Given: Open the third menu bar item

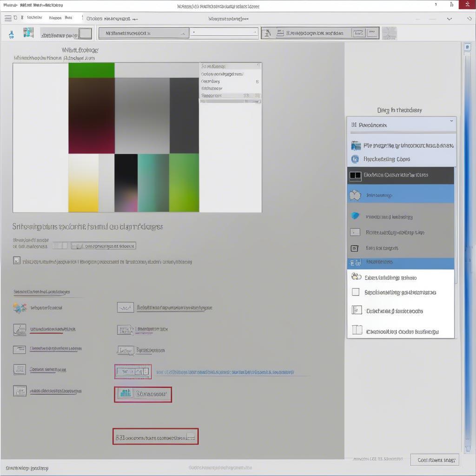Looking at the screenshot, I should 69,18.
